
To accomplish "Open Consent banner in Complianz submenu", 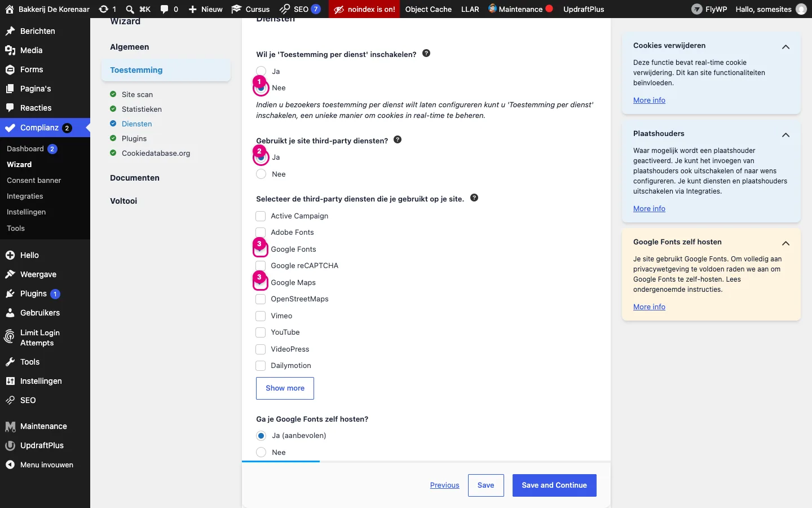I will click(34, 180).
